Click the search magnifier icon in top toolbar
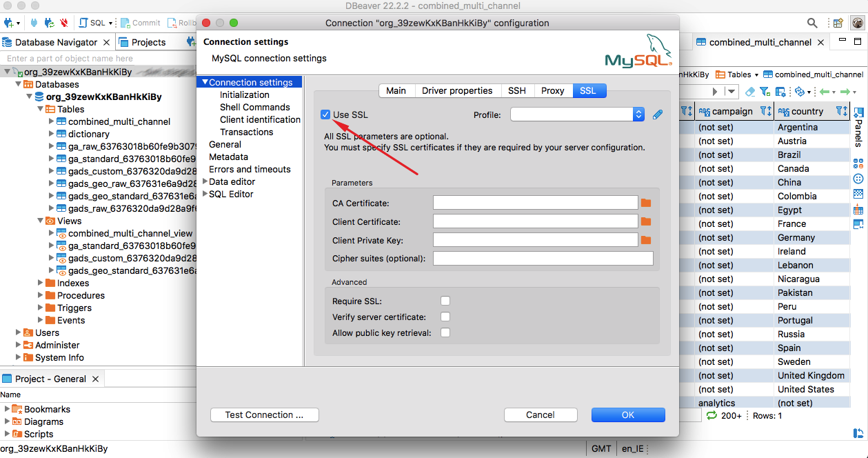Screen dimensions: 868x458 point(813,23)
